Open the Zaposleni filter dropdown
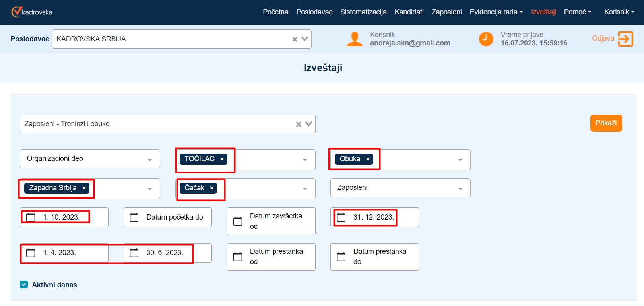This screenshot has height=306, width=644. (460, 188)
